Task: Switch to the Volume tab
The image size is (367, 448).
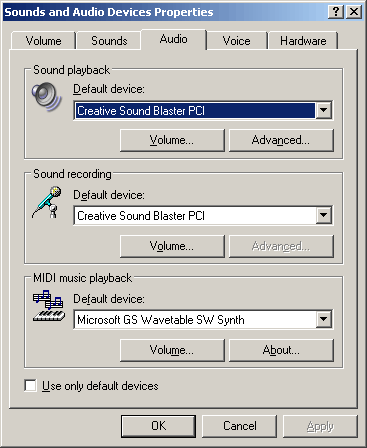Action: click(x=43, y=41)
